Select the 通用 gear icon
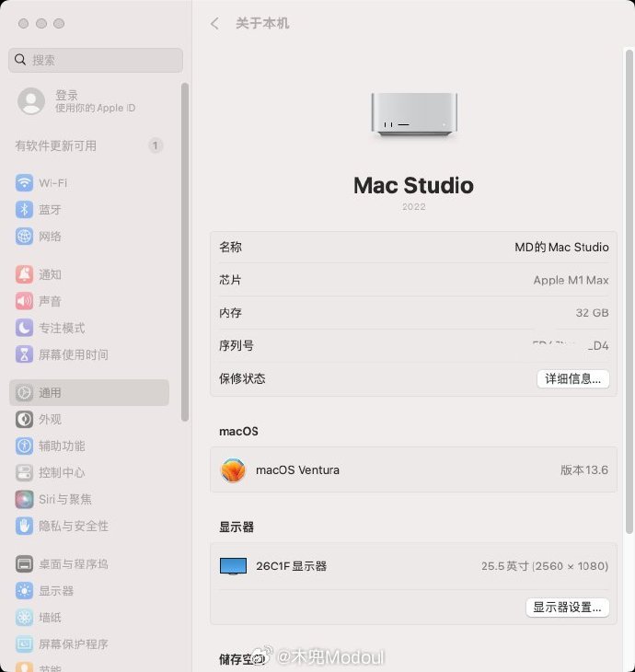 point(25,392)
